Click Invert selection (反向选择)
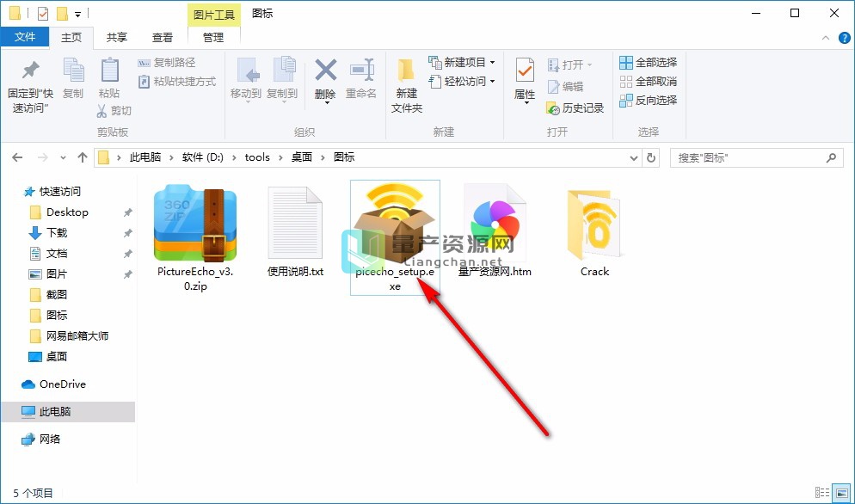This screenshot has height=504, width=855. [649, 101]
